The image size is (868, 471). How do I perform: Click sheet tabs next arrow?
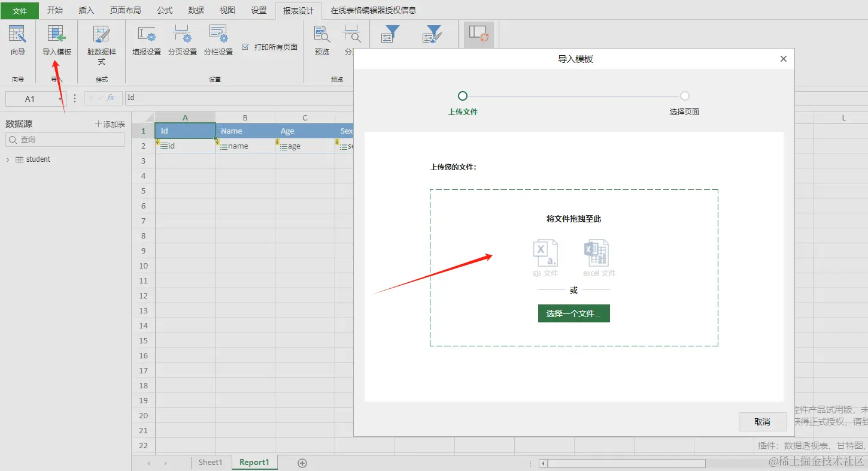pyautogui.click(x=166, y=463)
